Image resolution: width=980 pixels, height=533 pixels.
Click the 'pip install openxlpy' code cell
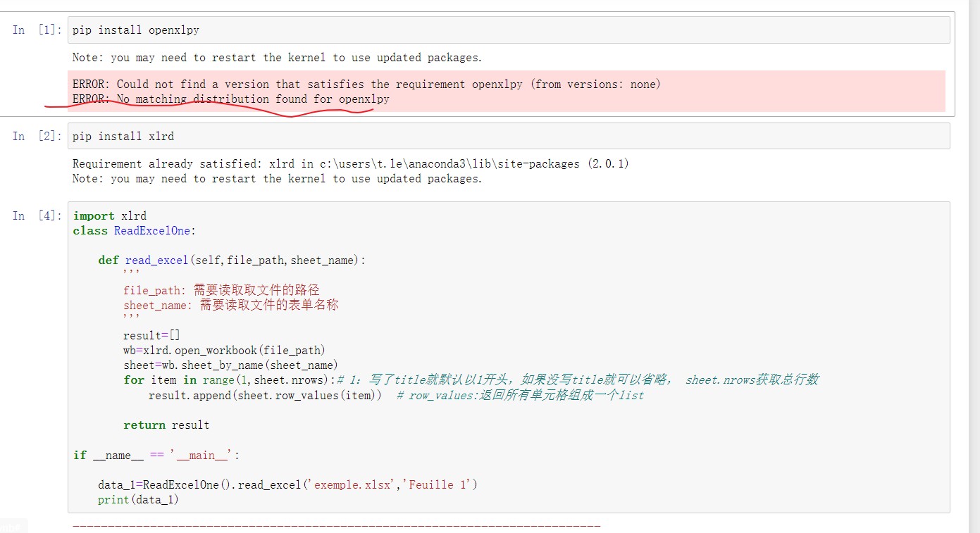(x=509, y=30)
